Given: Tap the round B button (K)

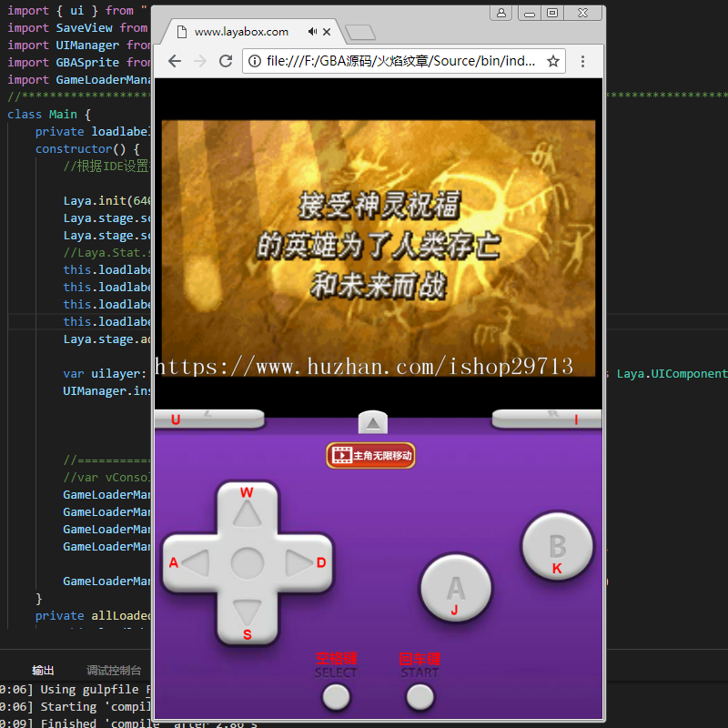Looking at the screenshot, I should [x=557, y=546].
